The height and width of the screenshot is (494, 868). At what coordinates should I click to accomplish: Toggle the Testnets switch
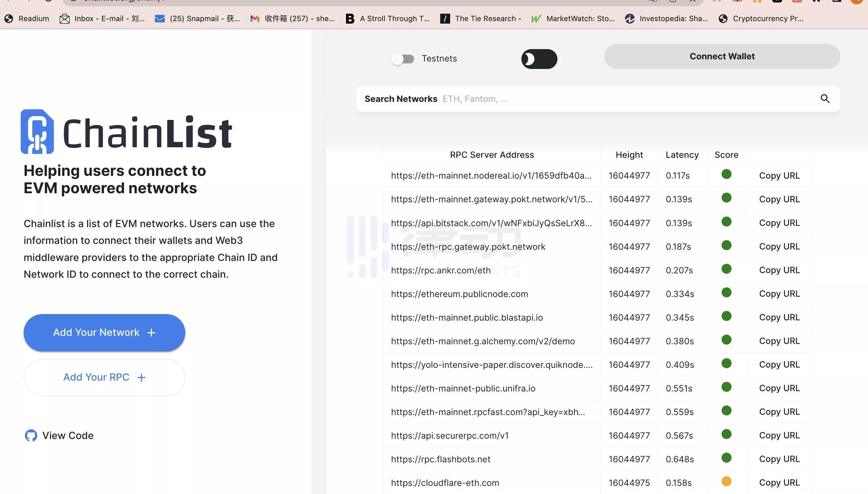pyautogui.click(x=403, y=59)
